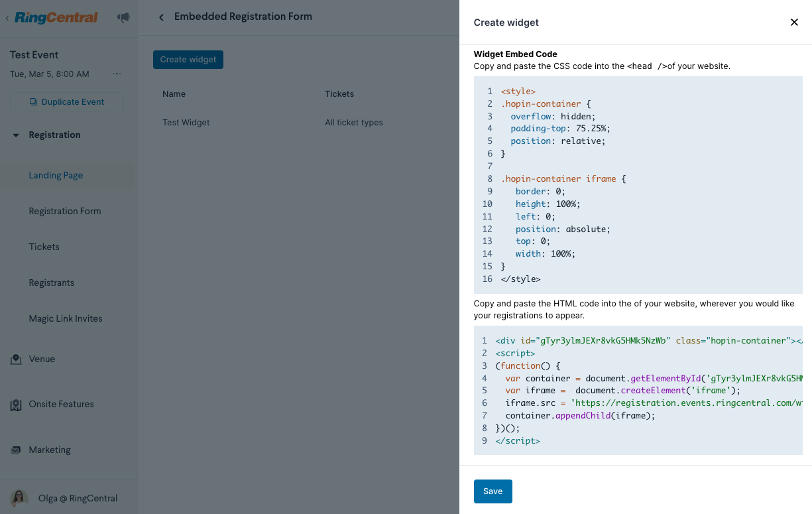
Task: Go back using the arrow beside Embedded Registration Form
Action: (x=161, y=17)
